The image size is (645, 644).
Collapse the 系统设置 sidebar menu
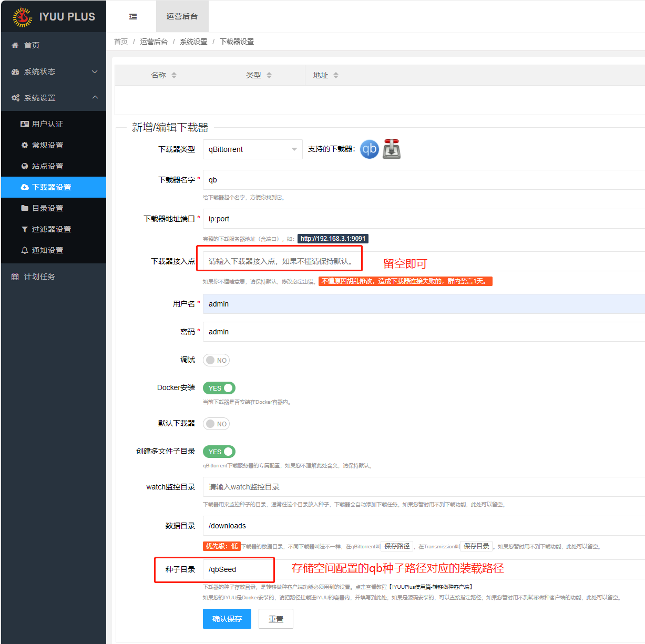pyautogui.click(x=54, y=98)
